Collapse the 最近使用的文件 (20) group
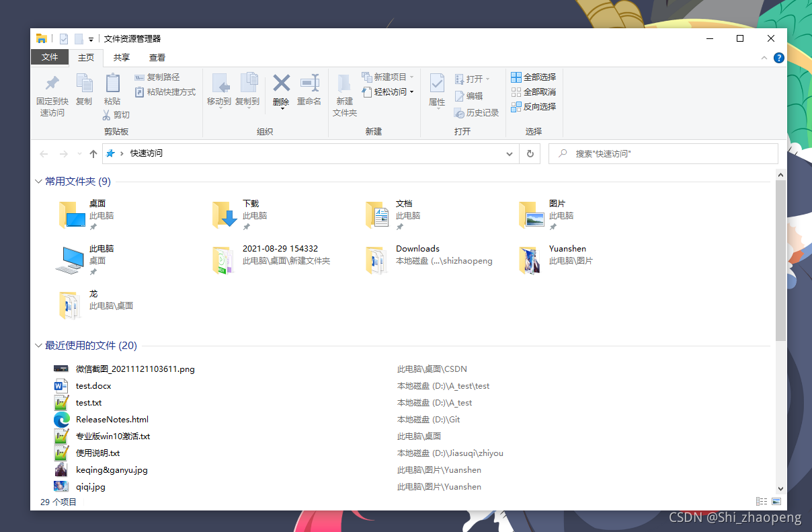Viewport: 812px width, 532px height. click(x=38, y=346)
